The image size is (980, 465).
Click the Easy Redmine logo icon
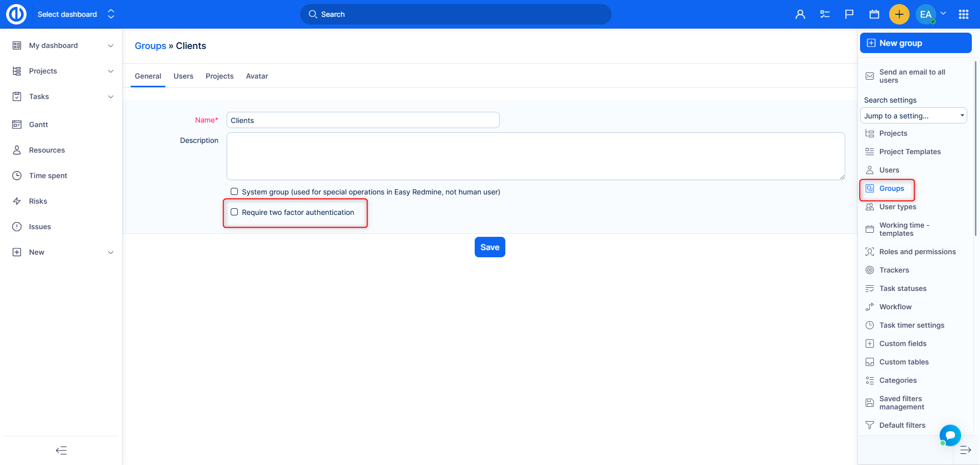click(x=16, y=14)
